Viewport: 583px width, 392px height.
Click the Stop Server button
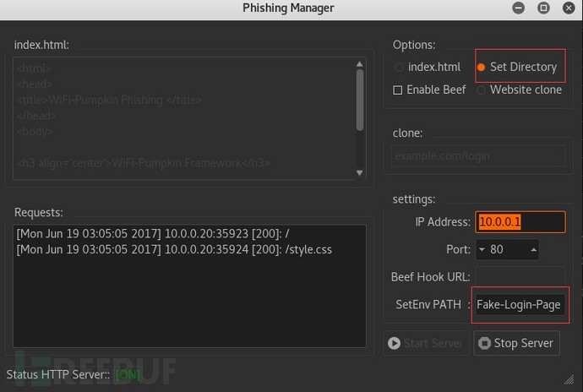pyautogui.click(x=516, y=343)
